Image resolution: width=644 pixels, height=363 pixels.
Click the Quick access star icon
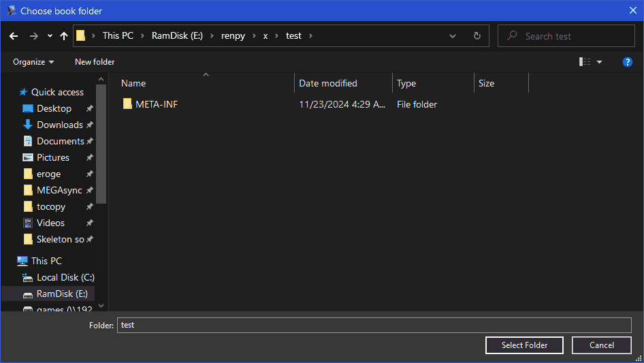tap(23, 92)
